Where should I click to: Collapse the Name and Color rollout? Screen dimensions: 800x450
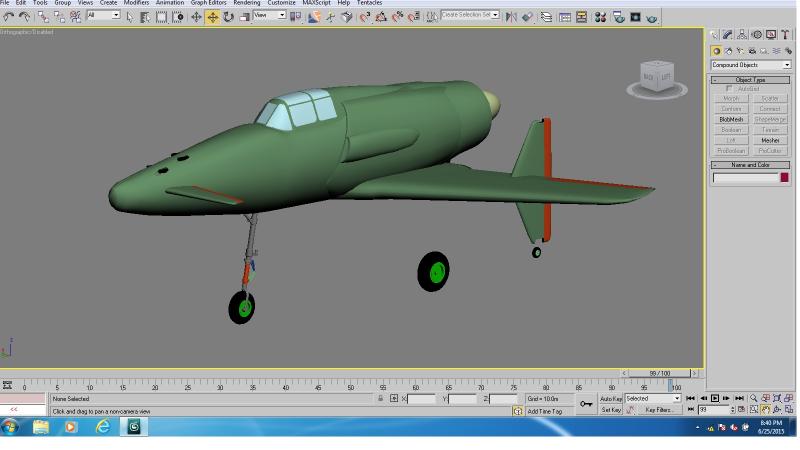750,165
